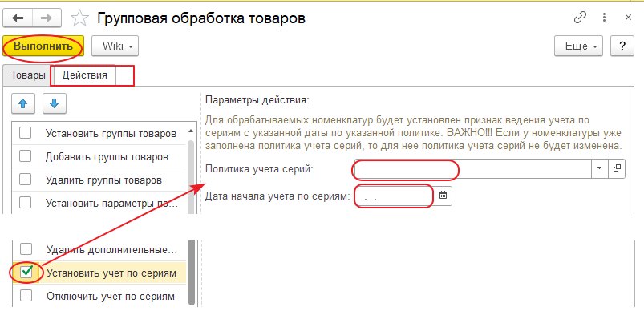Copy link using the chain icon
This screenshot has width=644, height=315.
(580, 18)
